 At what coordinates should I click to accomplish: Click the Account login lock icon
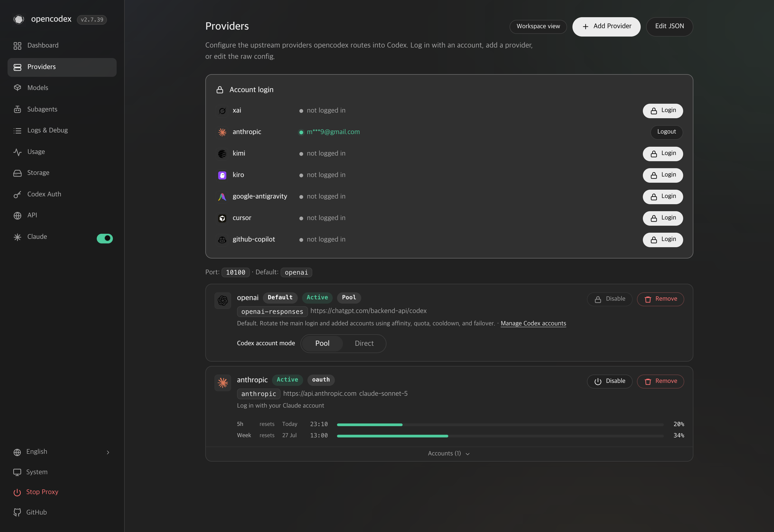[220, 90]
